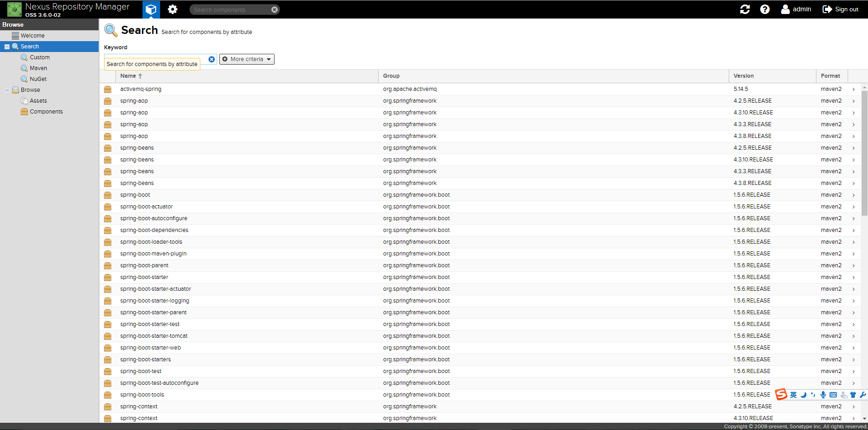Open spring-aop 4.2.5.RELEASE row chevron
Viewport: 868px width, 430px height.
[x=854, y=101]
